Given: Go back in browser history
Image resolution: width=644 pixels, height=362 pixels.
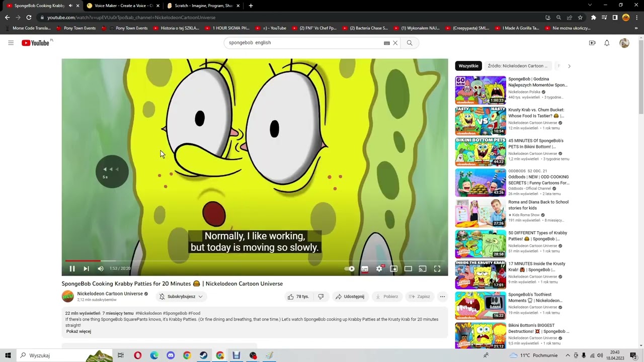Looking at the screenshot, I should tap(7, 18).
